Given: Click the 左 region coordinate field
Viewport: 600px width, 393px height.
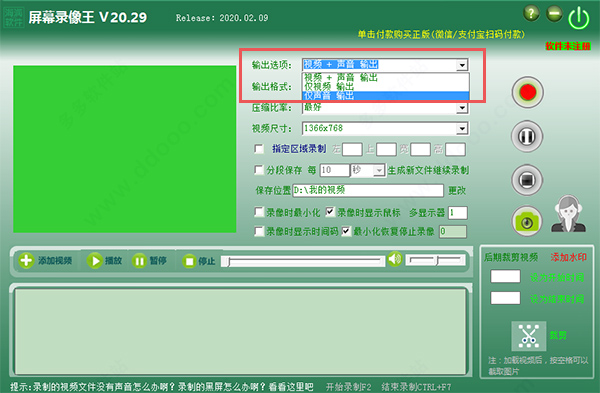Looking at the screenshot, I should click(352, 149).
